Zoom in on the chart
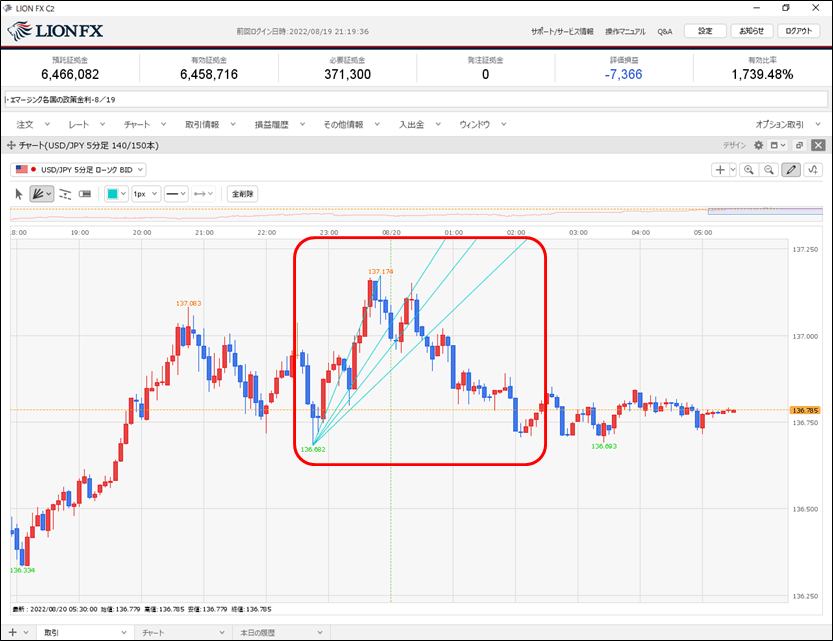This screenshot has height=641, width=833. (749, 170)
